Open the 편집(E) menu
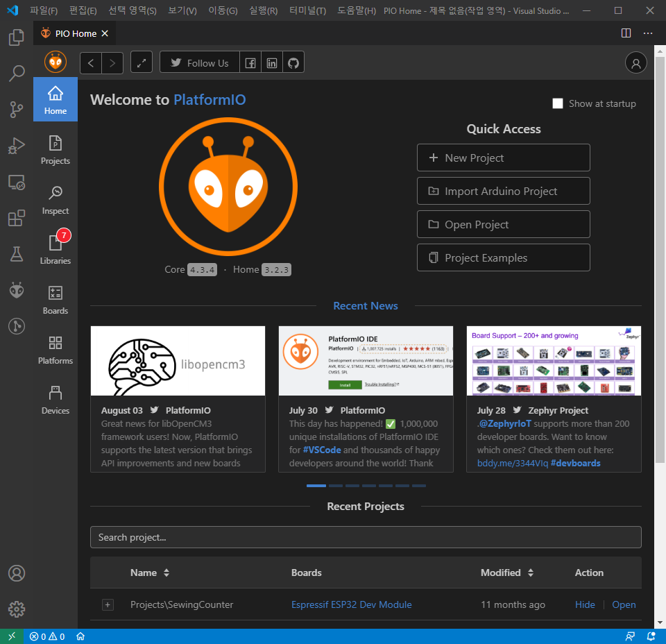 (83, 10)
